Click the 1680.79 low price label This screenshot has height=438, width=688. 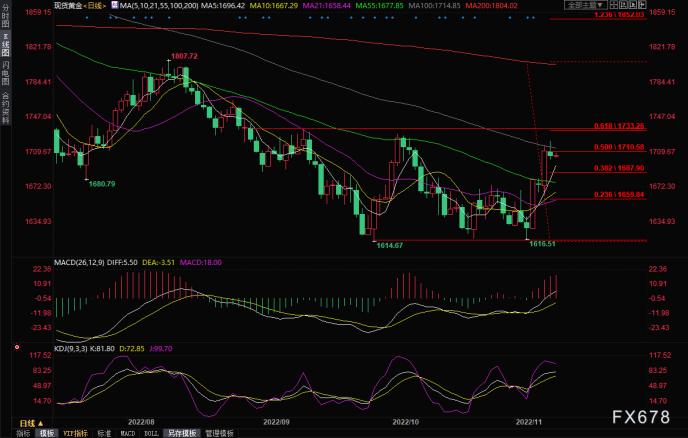click(x=102, y=184)
